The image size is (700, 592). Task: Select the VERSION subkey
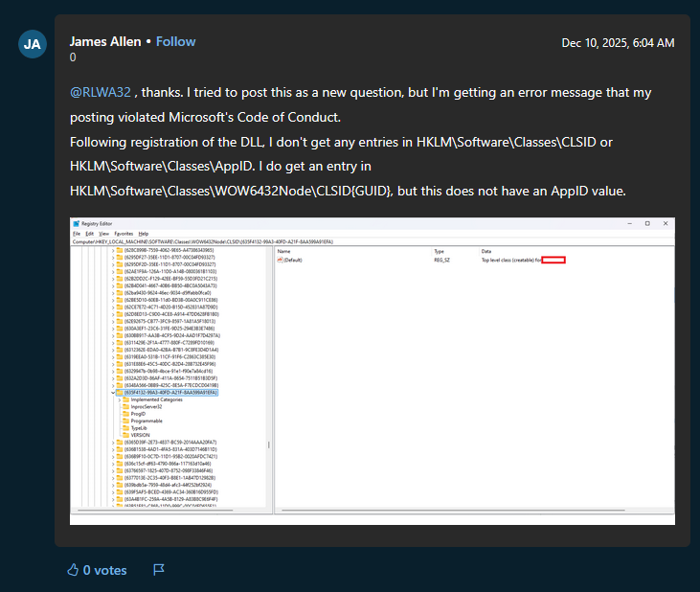pyautogui.click(x=140, y=435)
